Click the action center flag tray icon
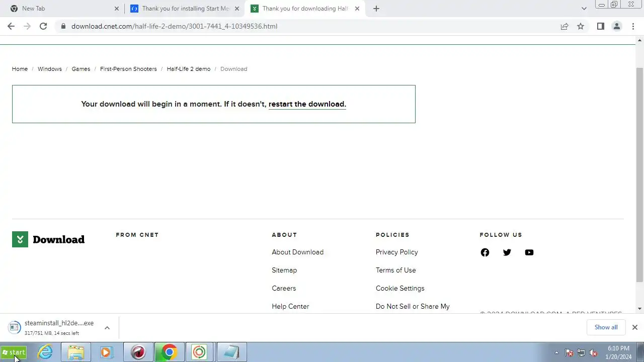This screenshot has width=644, height=362. [x=569, y=352]
